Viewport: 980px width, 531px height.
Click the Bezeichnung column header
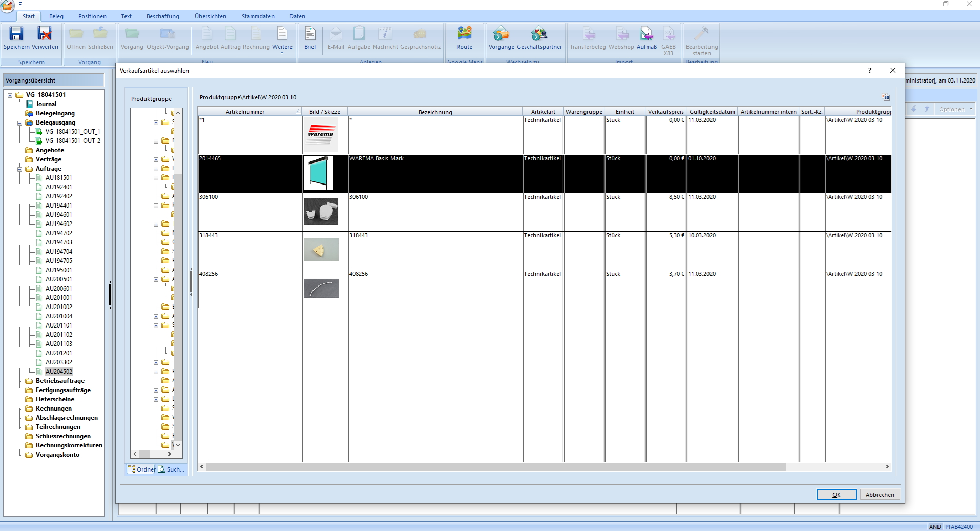click(435, 112)
